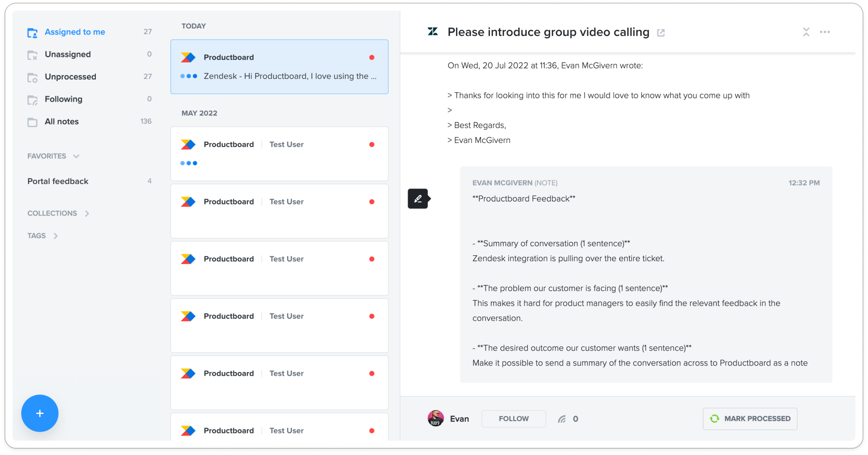Screen dimensions: 868x455
Task: Click the Unprocessed folder icon
Action: tap(32, 77)
